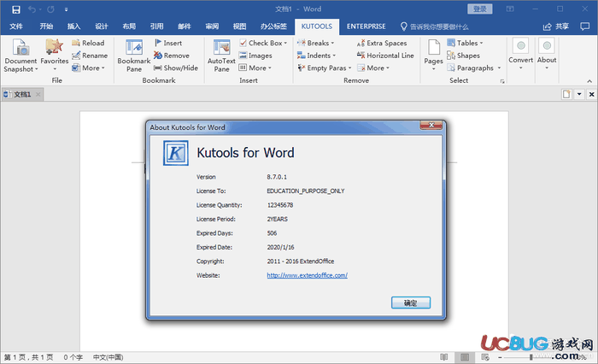Open the Pages select tool
598x364 pixels.
pos(434,55)
